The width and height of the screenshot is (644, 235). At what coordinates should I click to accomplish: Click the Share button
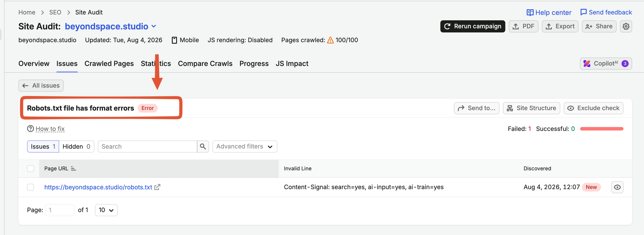[599, 26]
